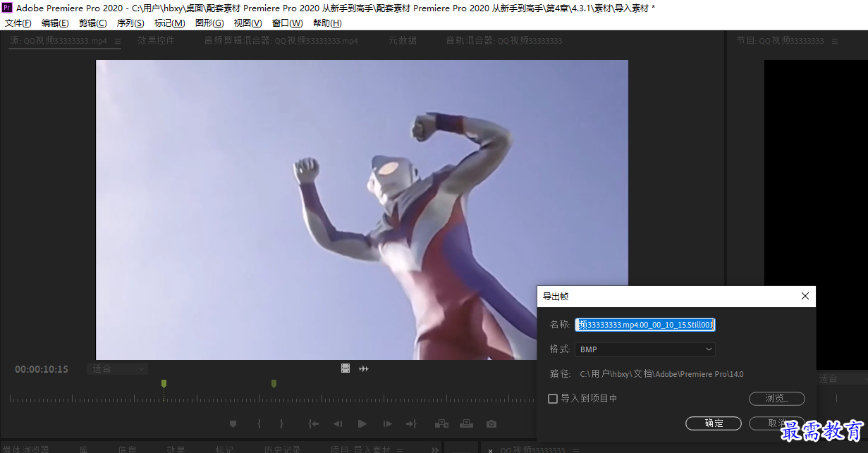Open the 格式 BMP dropdown
This screenshot has height=453, width=868.
tap(645, 349)
